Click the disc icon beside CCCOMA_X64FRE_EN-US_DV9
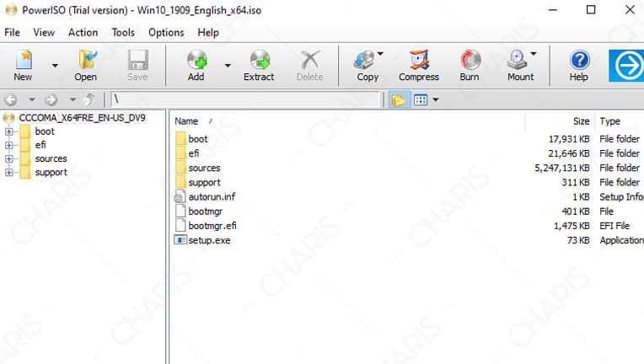Image resolution: width=644 pixels, height=364 pixels. point(8,118)
